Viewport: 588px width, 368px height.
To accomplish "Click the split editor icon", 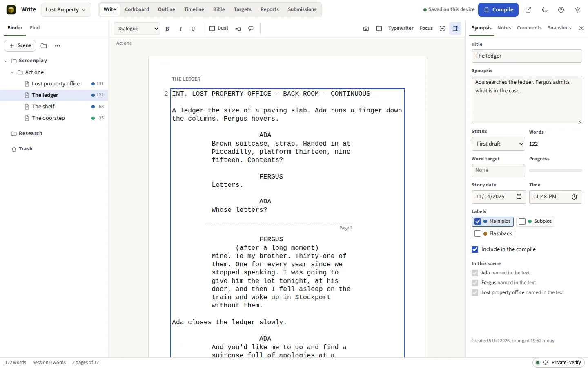I will [x=379, y=29].
